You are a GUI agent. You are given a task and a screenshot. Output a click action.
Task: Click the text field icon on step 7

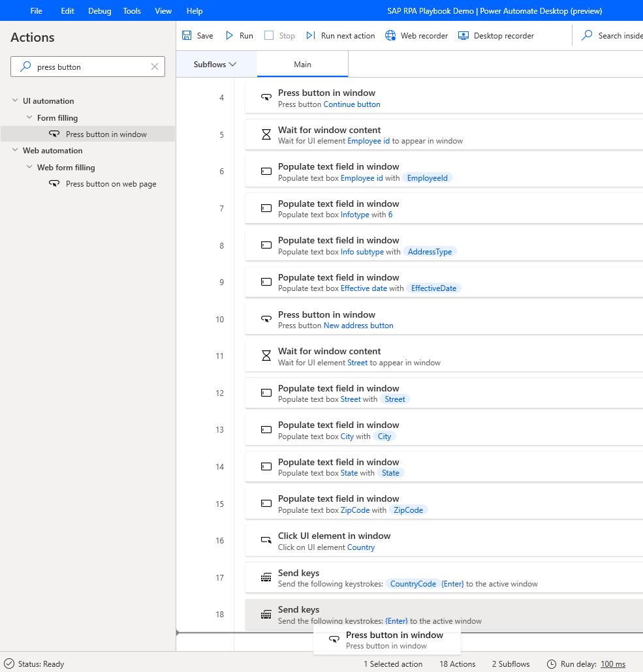[266, 208]
